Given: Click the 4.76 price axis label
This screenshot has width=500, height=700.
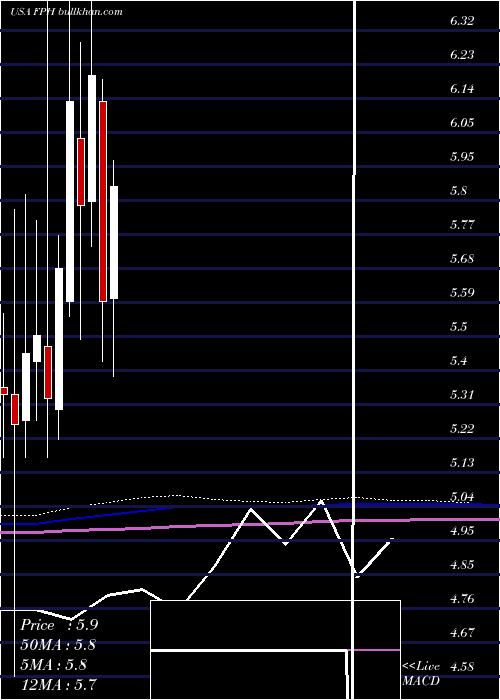Looking at the screenshot, I should point(462,598).
